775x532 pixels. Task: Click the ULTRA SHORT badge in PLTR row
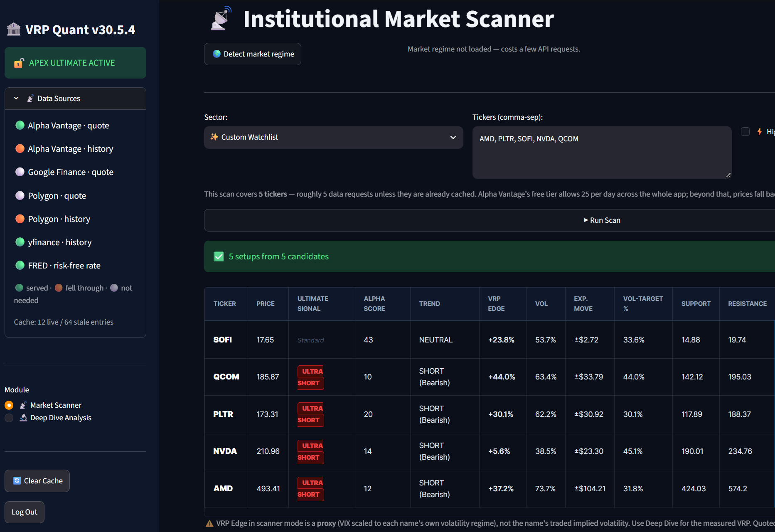click(310, 414)
